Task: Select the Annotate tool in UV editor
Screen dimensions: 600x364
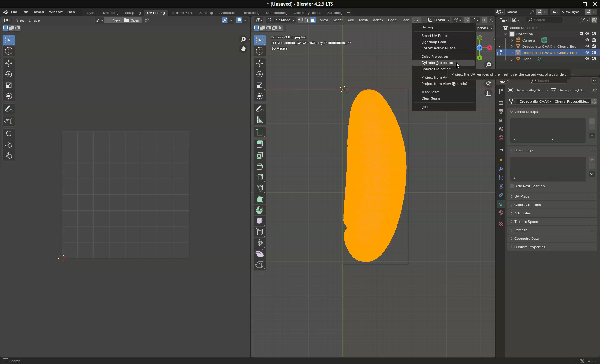Action: point(9,109)
